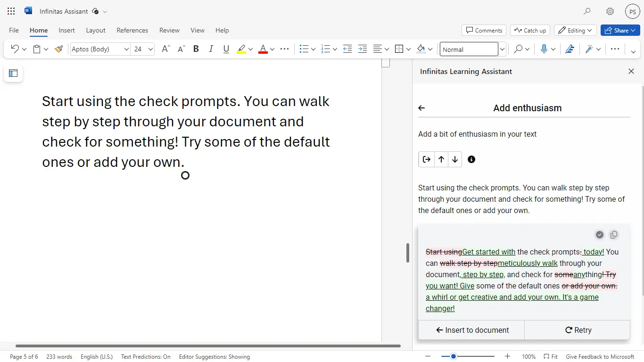Open the Editor pen tool

point(570,49)
